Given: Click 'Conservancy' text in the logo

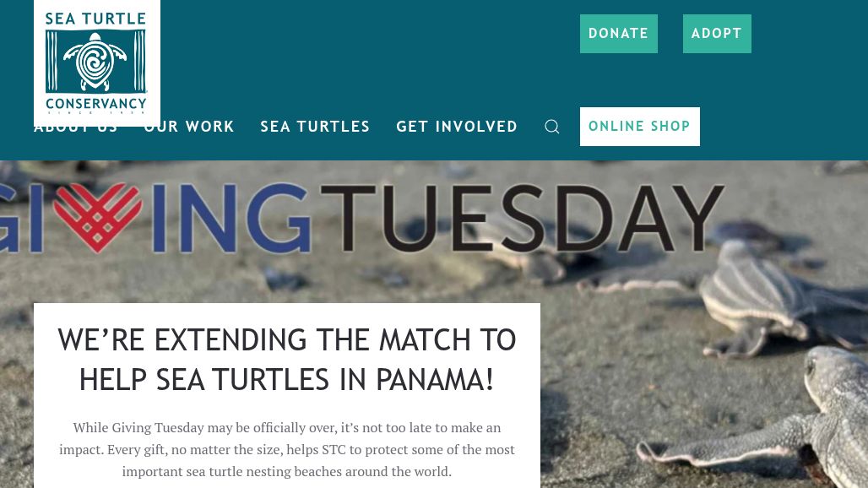Looking at the screenshot, I should [96, 104].
